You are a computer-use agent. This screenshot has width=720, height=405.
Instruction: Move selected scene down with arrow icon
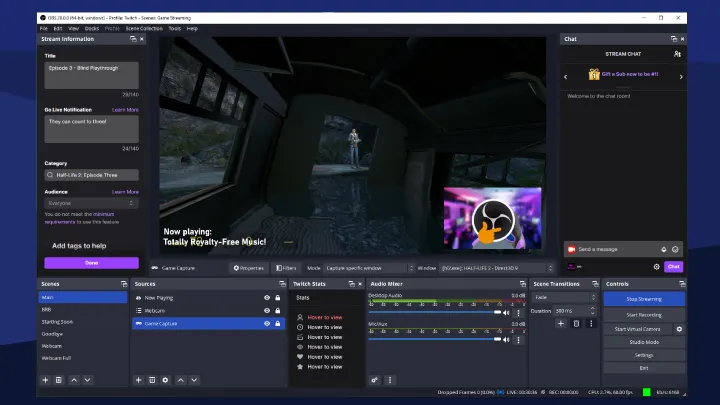click(x=88, y=380)
